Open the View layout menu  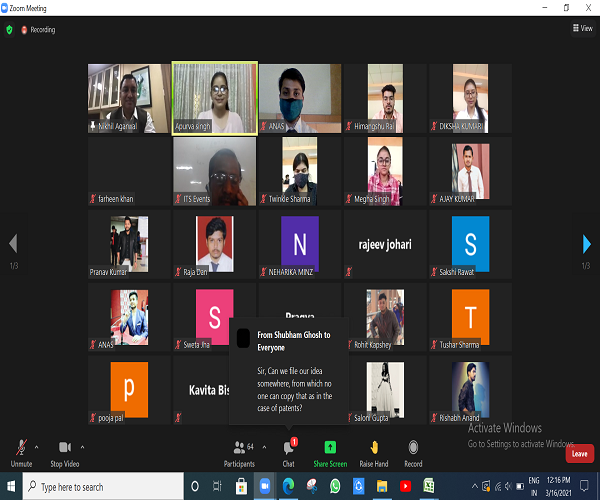coord(583,28)
